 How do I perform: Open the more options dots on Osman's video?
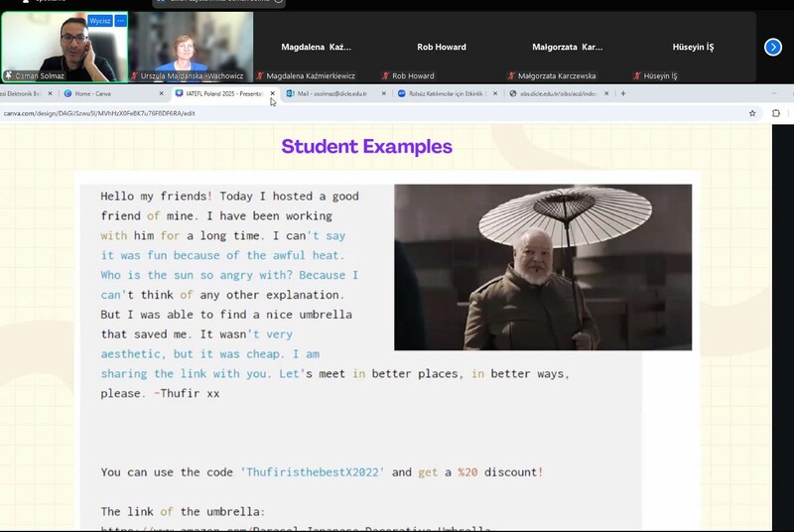click(x=120, y=21)
